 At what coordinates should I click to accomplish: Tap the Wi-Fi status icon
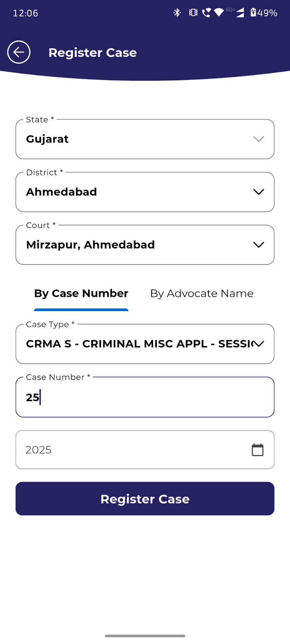[219, 13]
